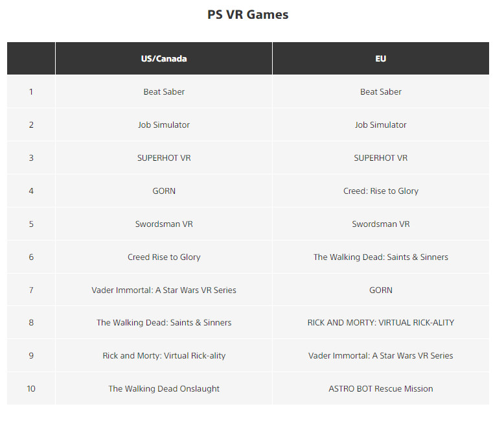The height and width of the screenshot is (424, 504).
Task: Click SUPERHOT VR in US/Canada column
Action: [164, 158]
